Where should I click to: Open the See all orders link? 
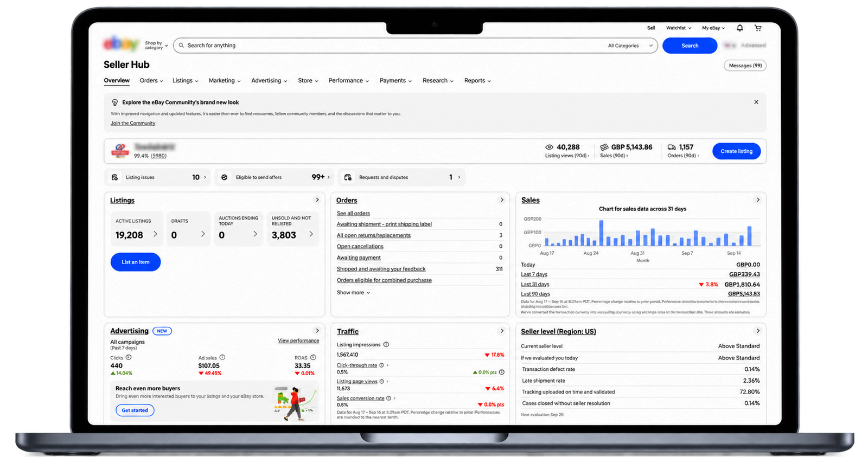coord(353,214)
